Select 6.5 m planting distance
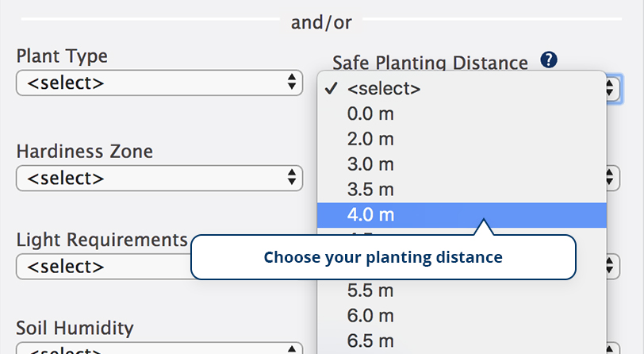This screenshot has width=644, height=354. [462, 341]
